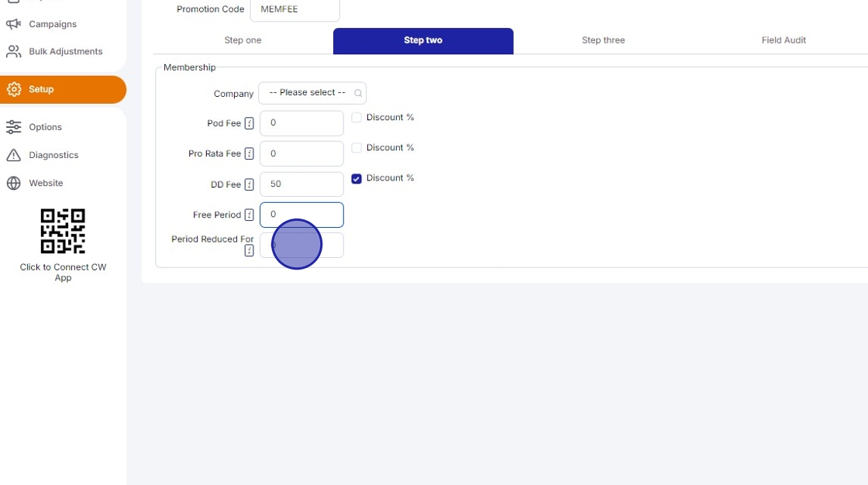Enable the Pro Rata Fee Discount % checkbox
The height and width of the screenshot is (485, 868).
(356, 148)
